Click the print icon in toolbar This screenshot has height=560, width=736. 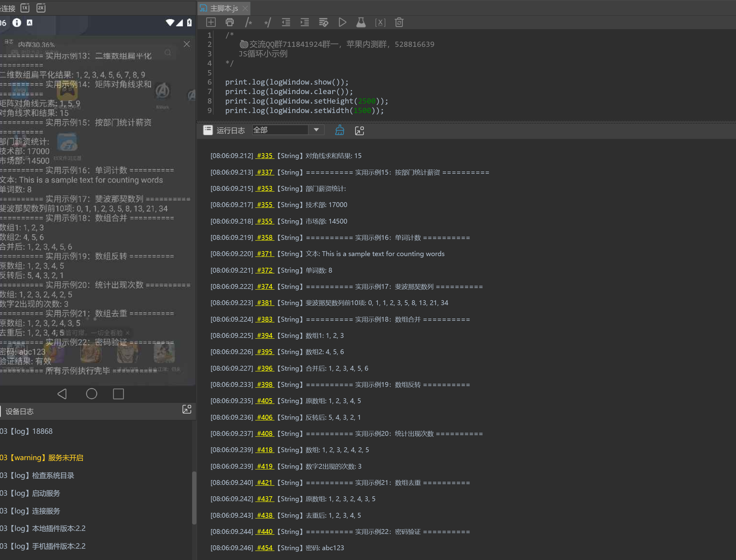tap(230, 22)
